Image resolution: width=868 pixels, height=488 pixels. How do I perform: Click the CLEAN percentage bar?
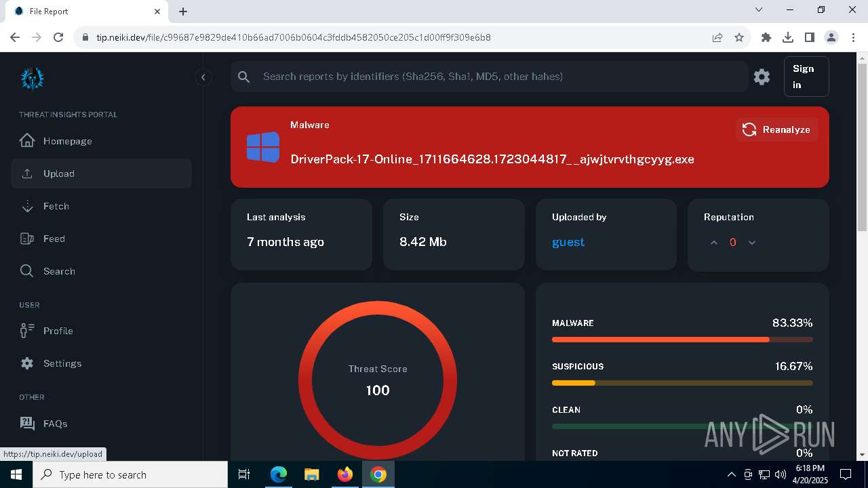[682, 426]
